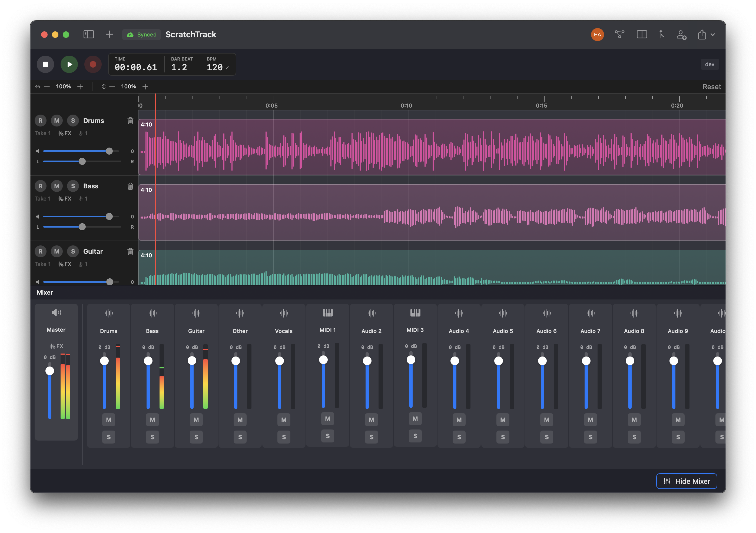Viewport: 756px width, 533px height.
Task: Delete the Drums track with trash icon
Action: [130, 121]
